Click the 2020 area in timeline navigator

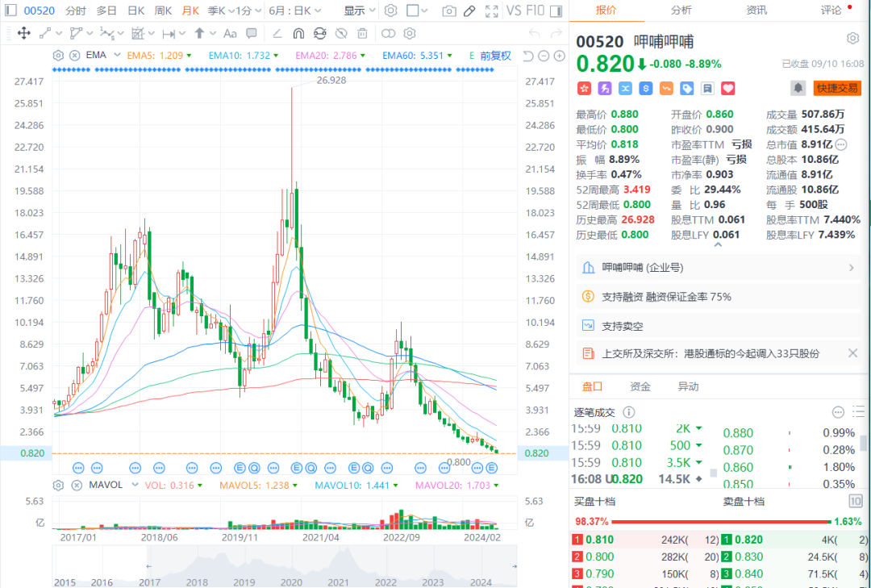pyautogui.click(x=291, y=582)
